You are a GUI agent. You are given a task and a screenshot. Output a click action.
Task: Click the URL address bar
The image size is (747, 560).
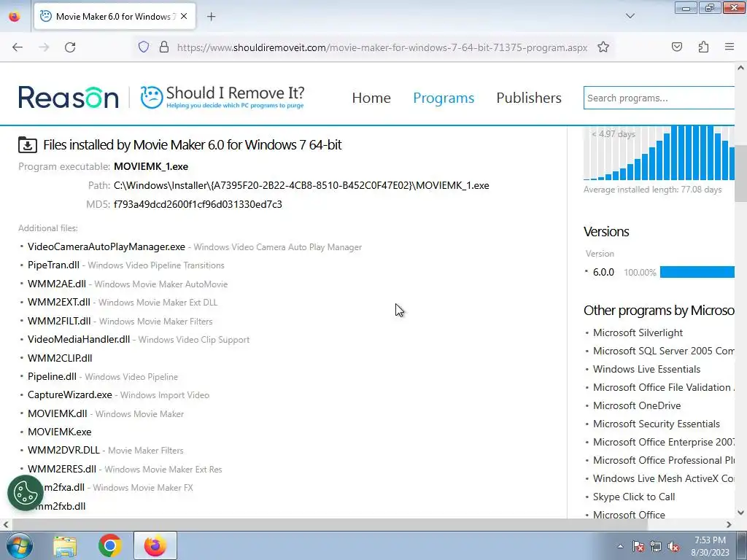[382, 47]
